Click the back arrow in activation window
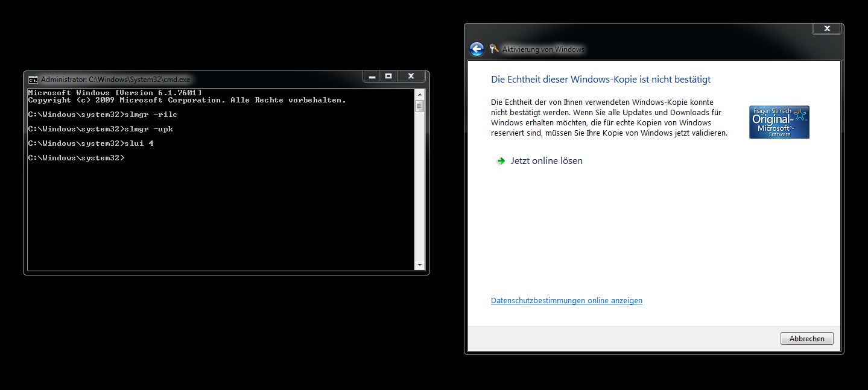The width and height of the screenshot is (868, 390). (x=477, y=49)
